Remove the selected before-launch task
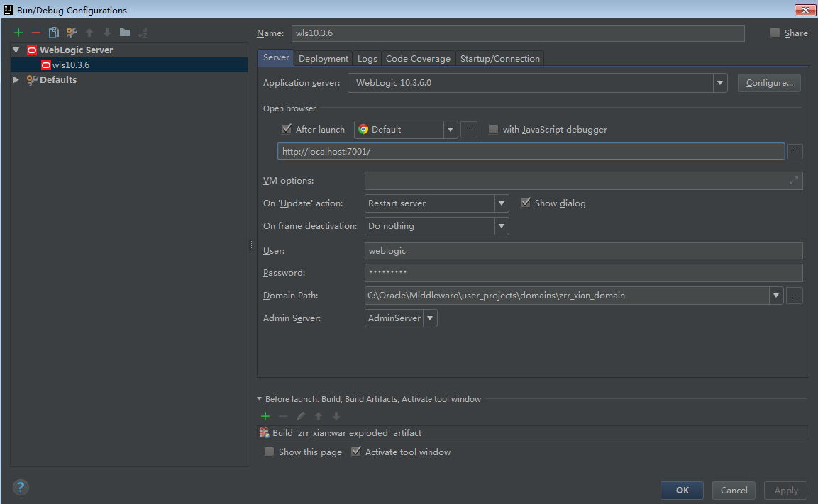Screen dimensions: 818x504 click(x=283, y=416)
